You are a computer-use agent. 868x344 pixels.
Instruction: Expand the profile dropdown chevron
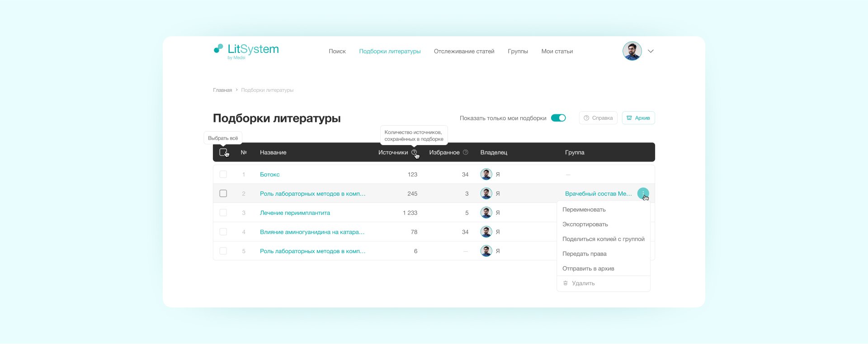coord(651,51)
